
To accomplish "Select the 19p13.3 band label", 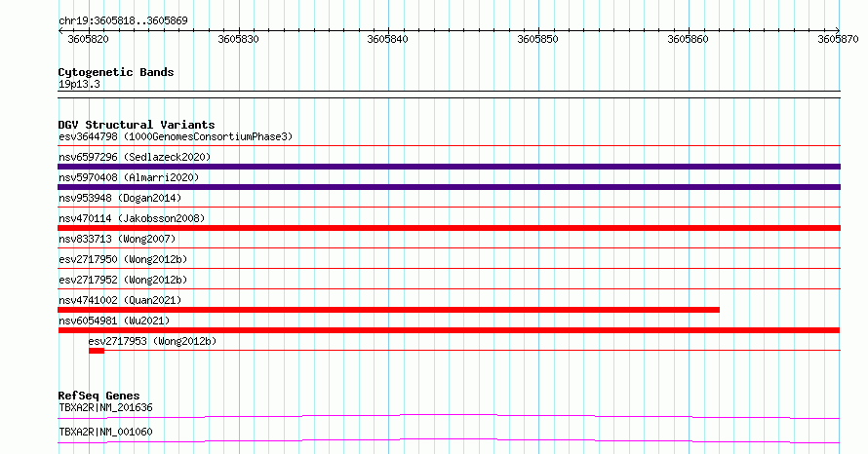I will point(79,85).
